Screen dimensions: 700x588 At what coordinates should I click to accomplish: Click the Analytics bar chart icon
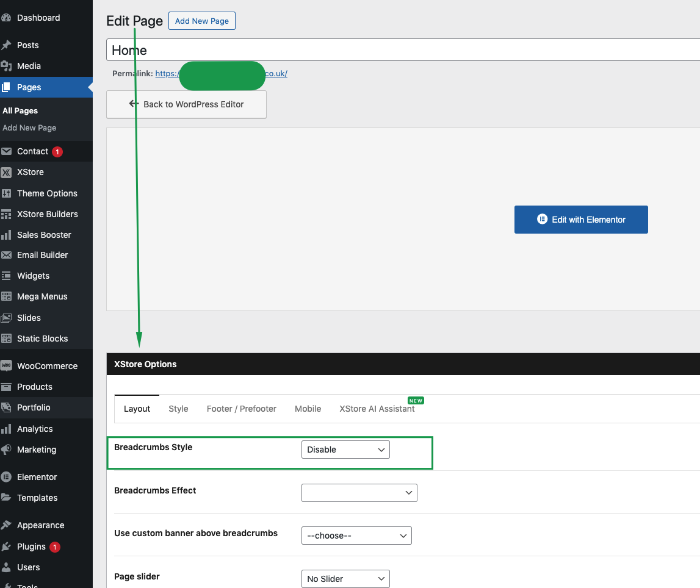click(6, 429)
